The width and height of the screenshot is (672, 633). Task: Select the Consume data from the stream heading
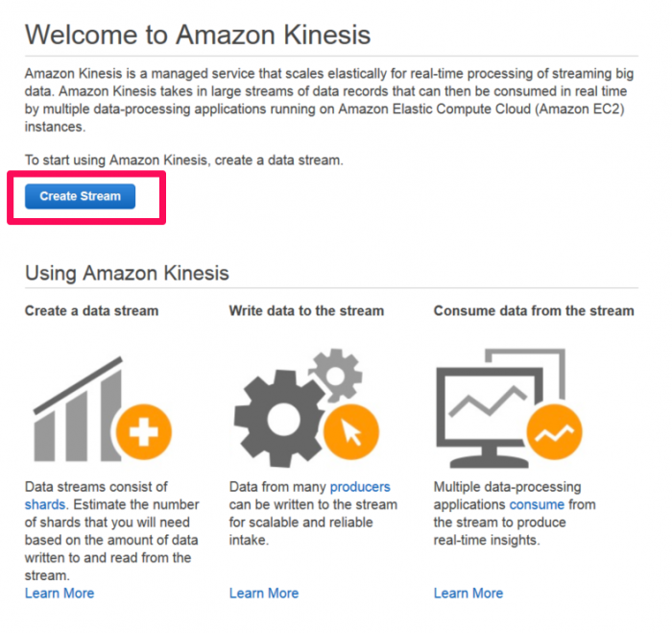click(534, 310)
